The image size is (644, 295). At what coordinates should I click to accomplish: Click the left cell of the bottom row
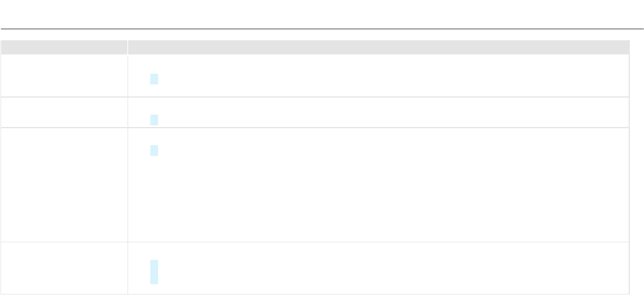click(63, 268)
